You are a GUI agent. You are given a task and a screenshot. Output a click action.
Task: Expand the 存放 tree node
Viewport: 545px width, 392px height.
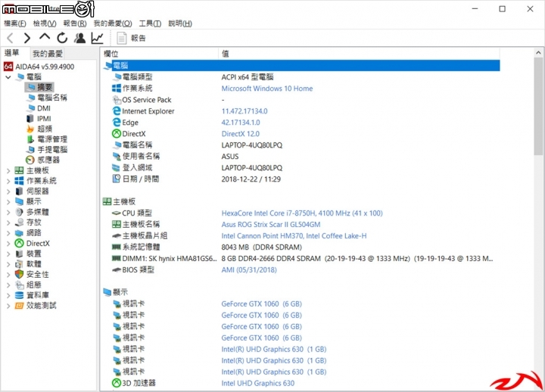click(x=8, y=222)
